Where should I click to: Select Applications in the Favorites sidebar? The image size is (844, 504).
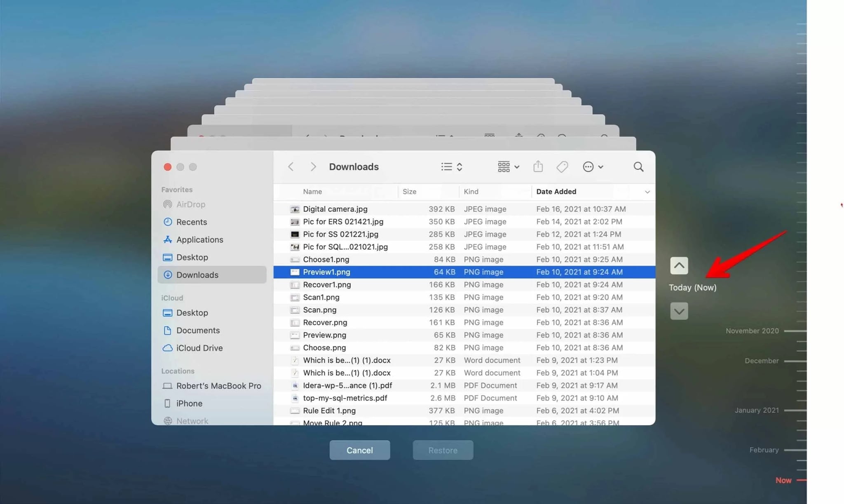pos(199,239)
